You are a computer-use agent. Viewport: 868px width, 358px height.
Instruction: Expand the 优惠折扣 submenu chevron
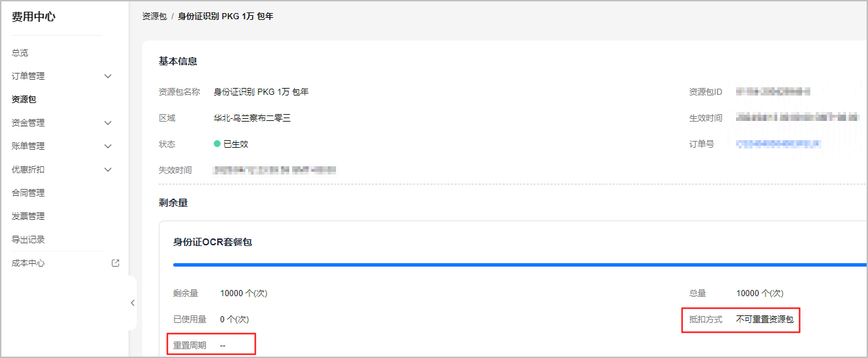click(108, 170)
